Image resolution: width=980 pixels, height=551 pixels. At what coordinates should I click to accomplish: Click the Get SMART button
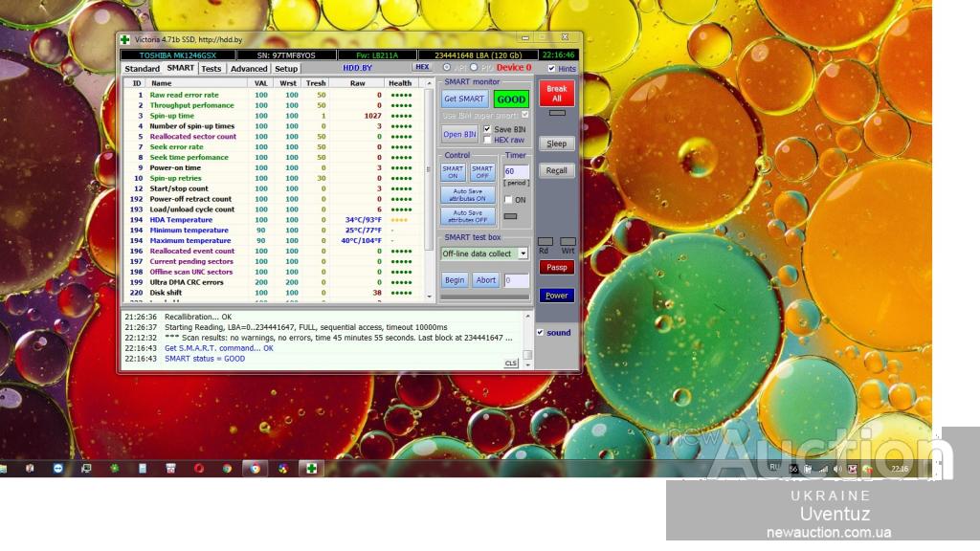[464, 99]
